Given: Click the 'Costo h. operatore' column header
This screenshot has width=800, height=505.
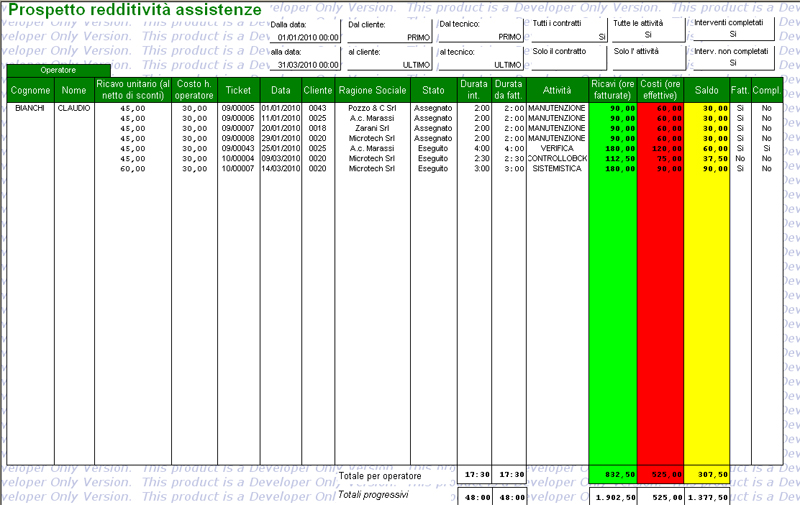Looking at the screenshot, I should click(194, 90).
